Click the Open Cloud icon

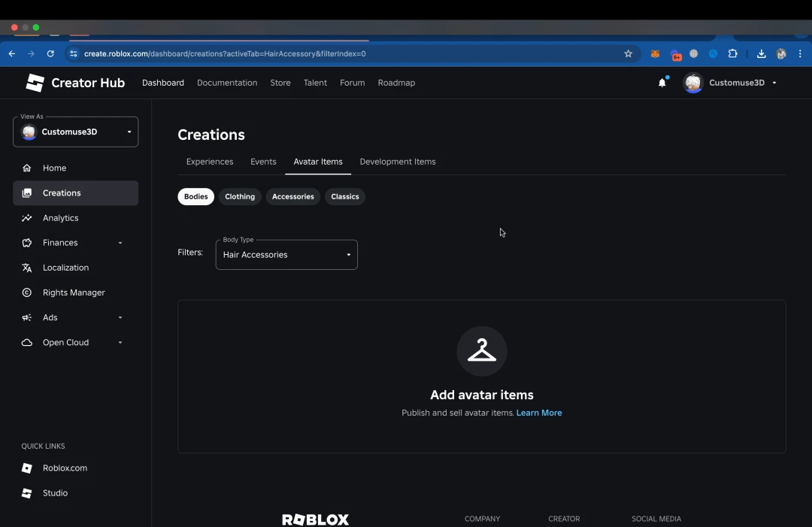(27, 343)
